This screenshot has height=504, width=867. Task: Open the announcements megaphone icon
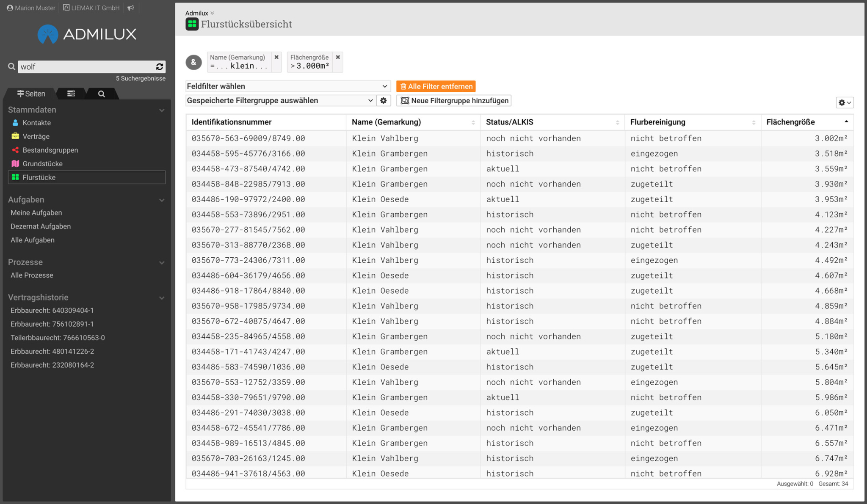point(131,8)
